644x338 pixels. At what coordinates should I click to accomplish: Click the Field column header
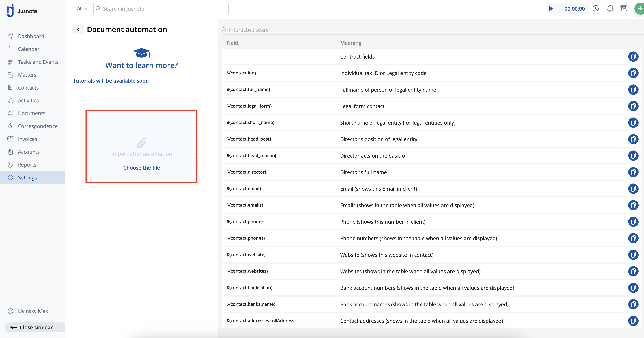tap(232, 43)
